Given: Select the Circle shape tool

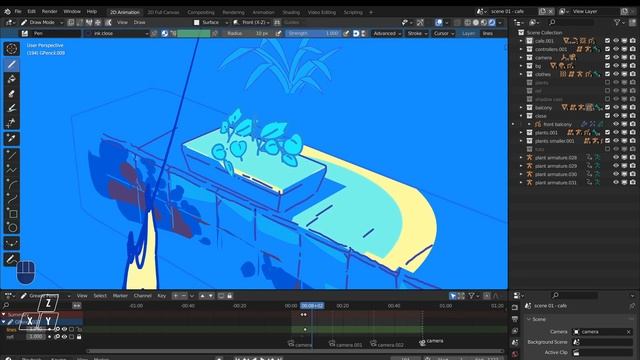Looking at the screenshot, I should 11,228.
